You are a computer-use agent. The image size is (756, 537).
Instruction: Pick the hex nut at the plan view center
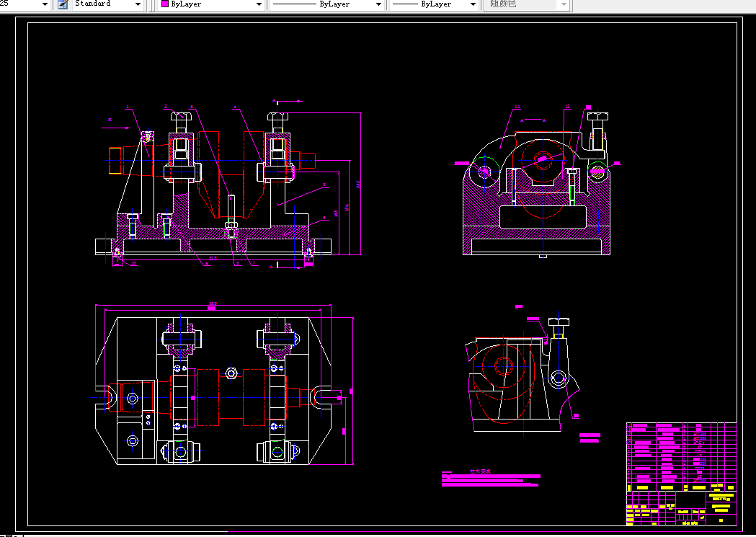(x=231, y=373)
